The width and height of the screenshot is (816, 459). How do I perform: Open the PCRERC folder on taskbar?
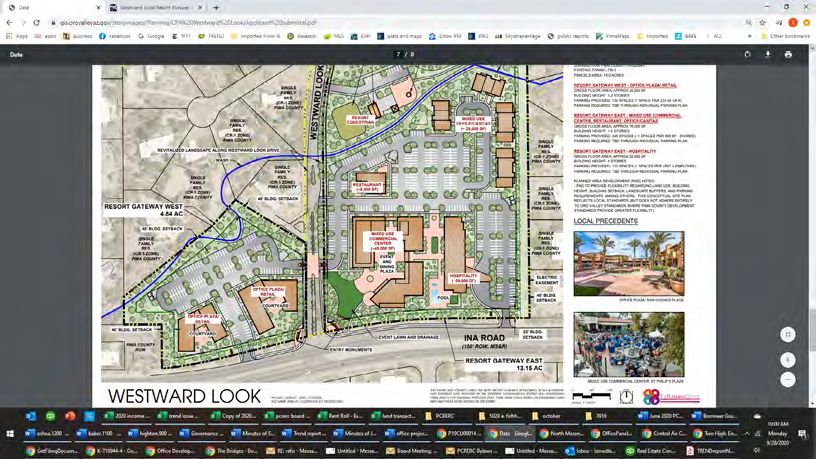tap(448, 416)
